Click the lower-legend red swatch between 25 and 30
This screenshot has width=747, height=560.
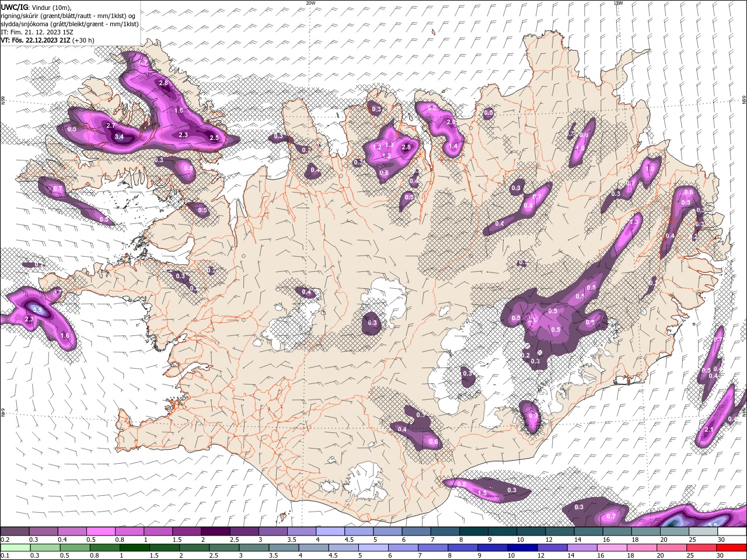pos(702,547)
